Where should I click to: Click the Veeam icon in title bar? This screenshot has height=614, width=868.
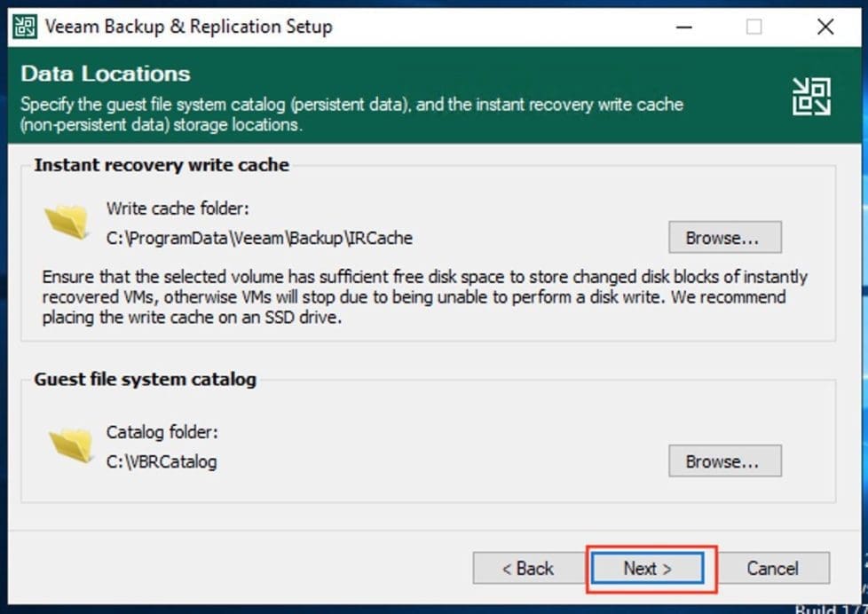point(25,27)
